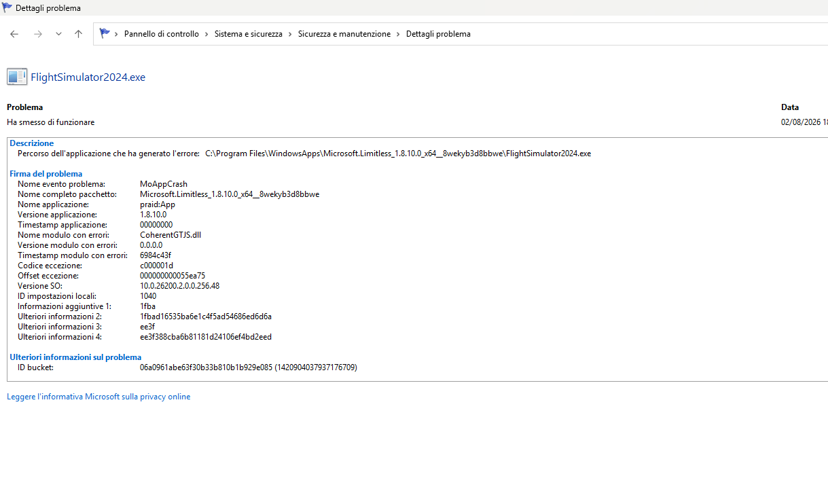Open the recent locations dropdown chevron
The width and height of the screenshot is (828, 504).
pos(58,34)
